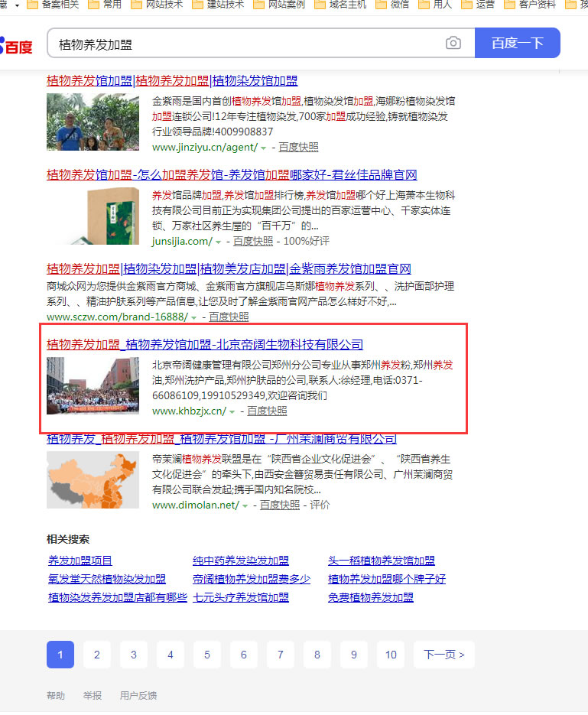Open the 域名主机 bookmark folder
588x715 pixels.
[339, 5]
